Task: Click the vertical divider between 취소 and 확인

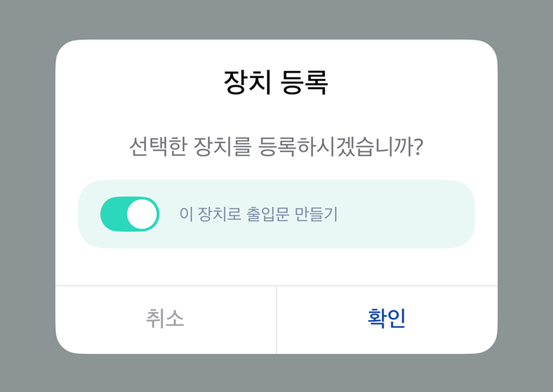Action: click(276, 320)
